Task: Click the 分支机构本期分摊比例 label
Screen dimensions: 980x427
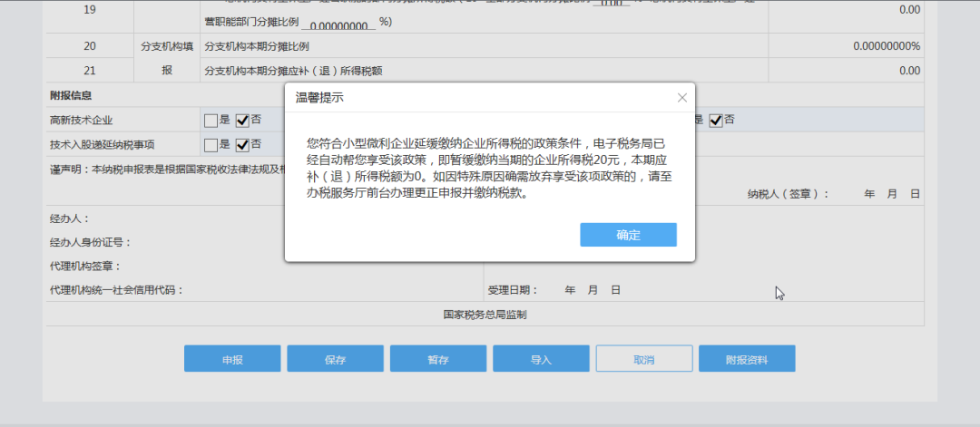Action: pyautogui.click(x=256, y=46)
